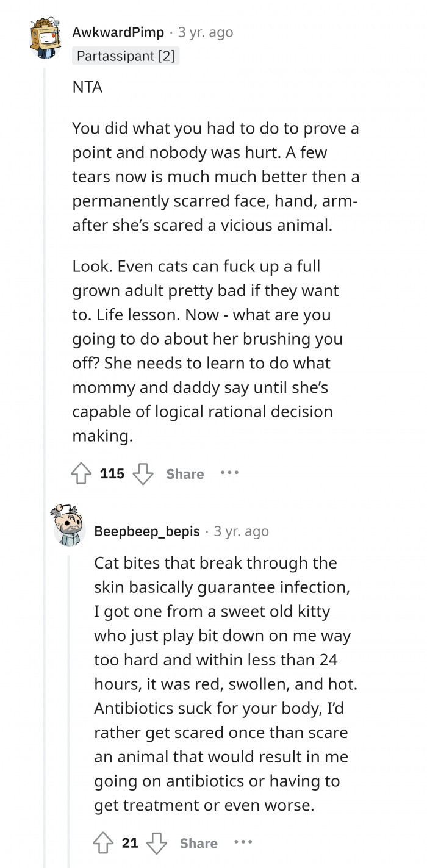
Task: Click the 3 yr. ago timestamp on Beepbeep_bepis's reply
Action: tap(241, 531)
